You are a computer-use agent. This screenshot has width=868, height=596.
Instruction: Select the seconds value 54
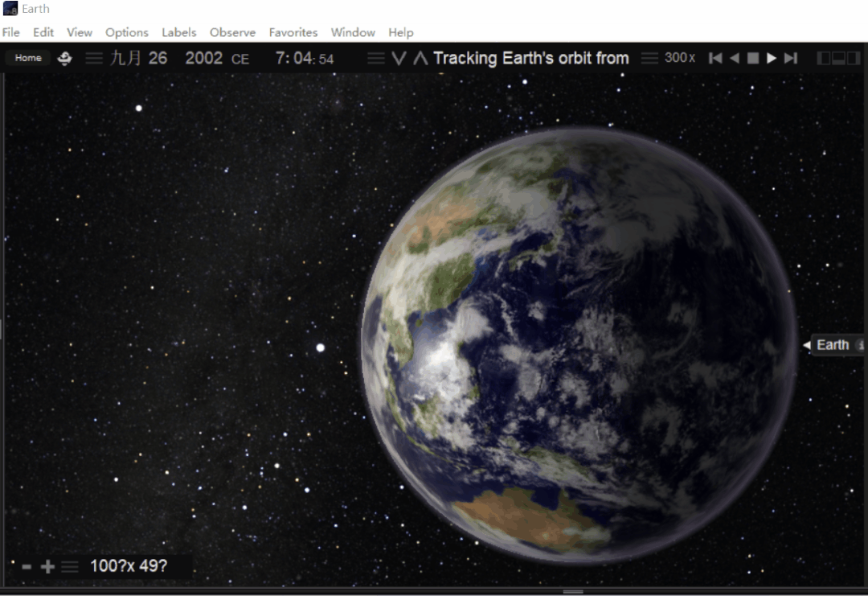326,59
